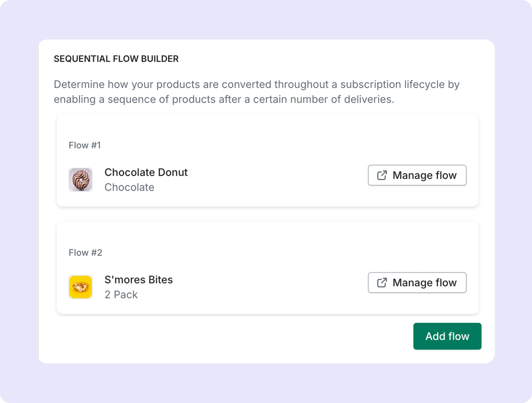Open the S'mores Bites product thumbnail

coord(81,287)
